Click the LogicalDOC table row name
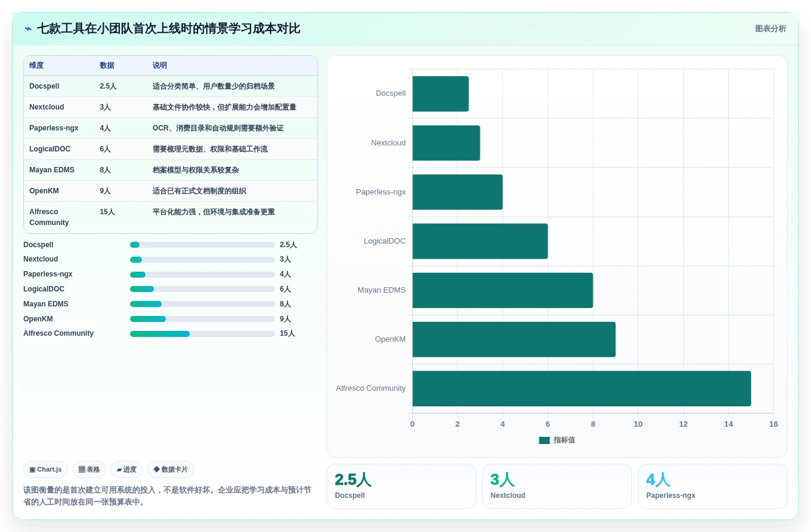Screen dimensions: 811x532 tap(50, 149)
